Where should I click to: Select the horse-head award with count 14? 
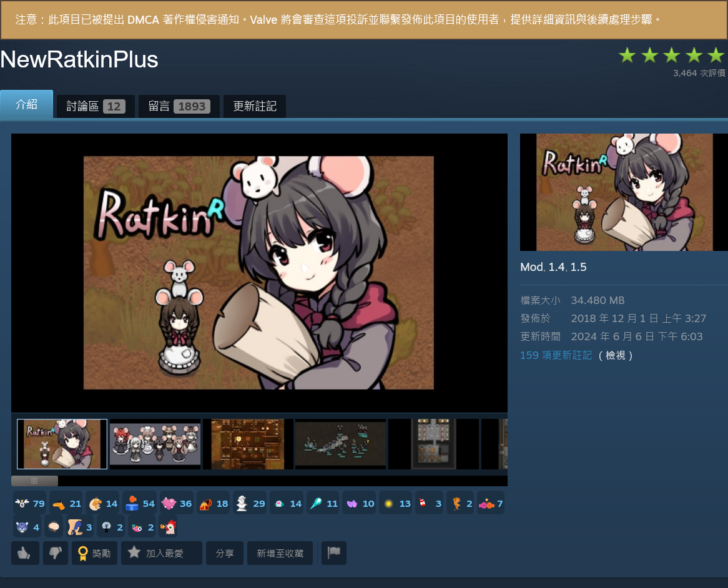pos(102,503)
